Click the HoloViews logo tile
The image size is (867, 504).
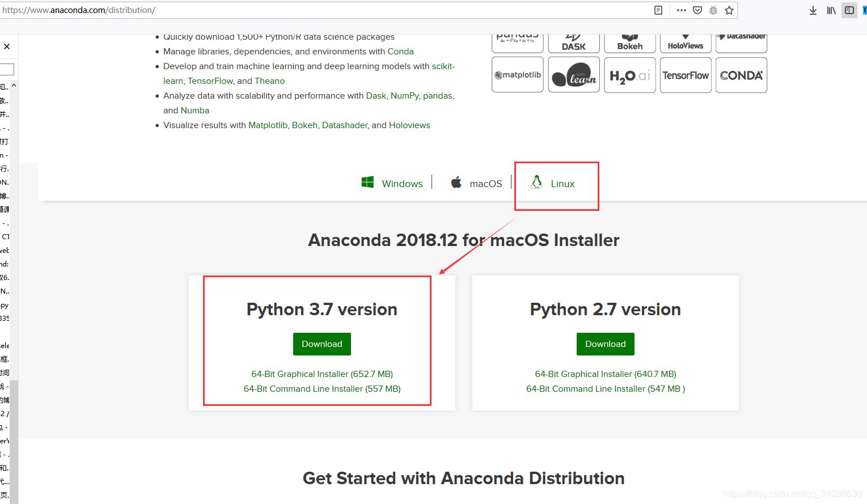pos(686,43)
